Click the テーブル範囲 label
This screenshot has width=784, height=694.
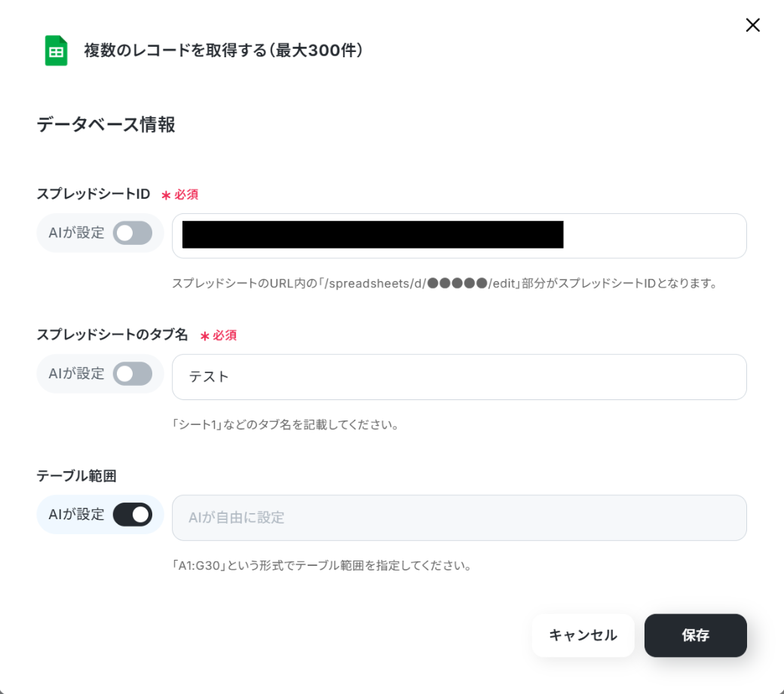tap(76, 475)
